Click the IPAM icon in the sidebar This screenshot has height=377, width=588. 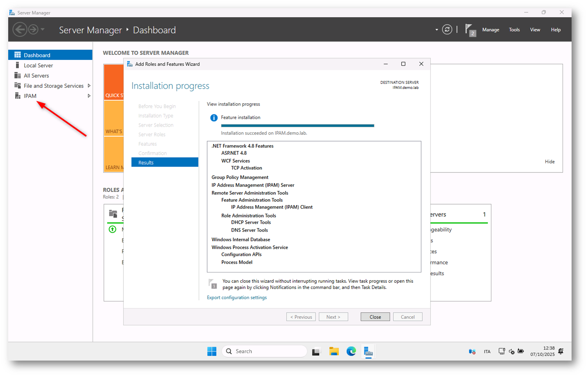point(18,96)
